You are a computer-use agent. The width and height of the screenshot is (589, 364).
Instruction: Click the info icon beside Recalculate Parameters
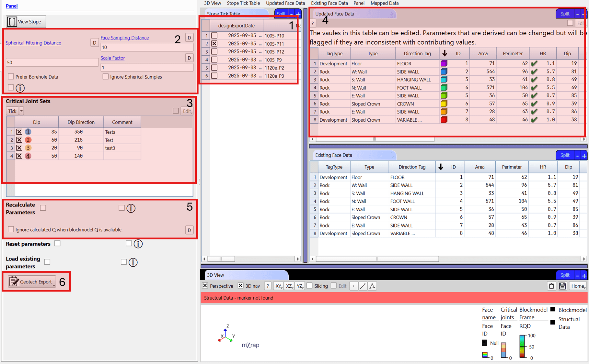(131, 208)
